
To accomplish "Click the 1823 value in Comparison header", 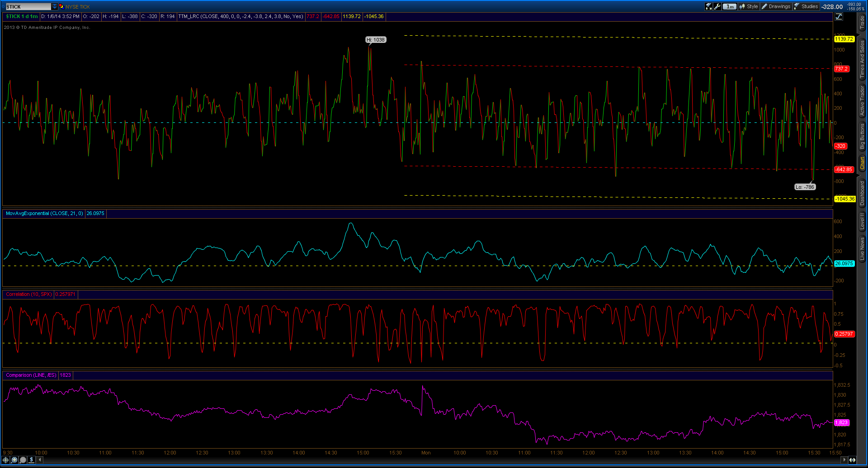I will (66, 375).
